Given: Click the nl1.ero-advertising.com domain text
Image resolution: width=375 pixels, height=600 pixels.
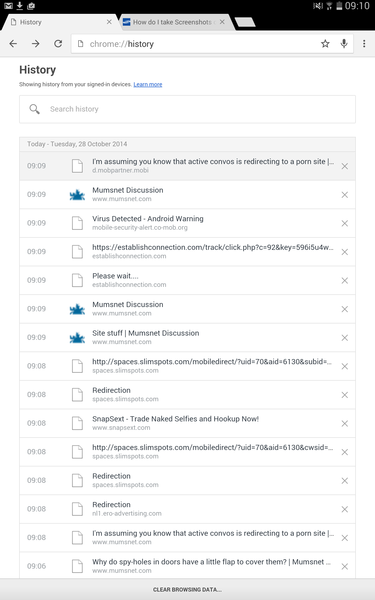Looking at the screenshot, I should point(127,514).
